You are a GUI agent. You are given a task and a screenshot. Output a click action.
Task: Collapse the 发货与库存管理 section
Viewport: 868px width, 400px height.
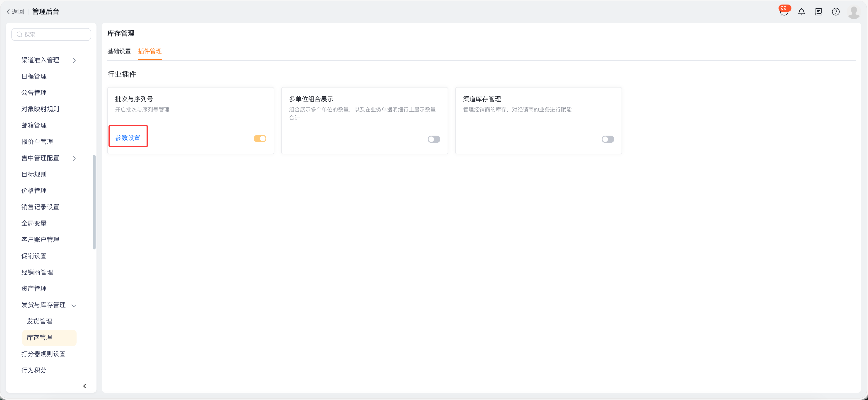pyautogui.click(x=74, y=306)
